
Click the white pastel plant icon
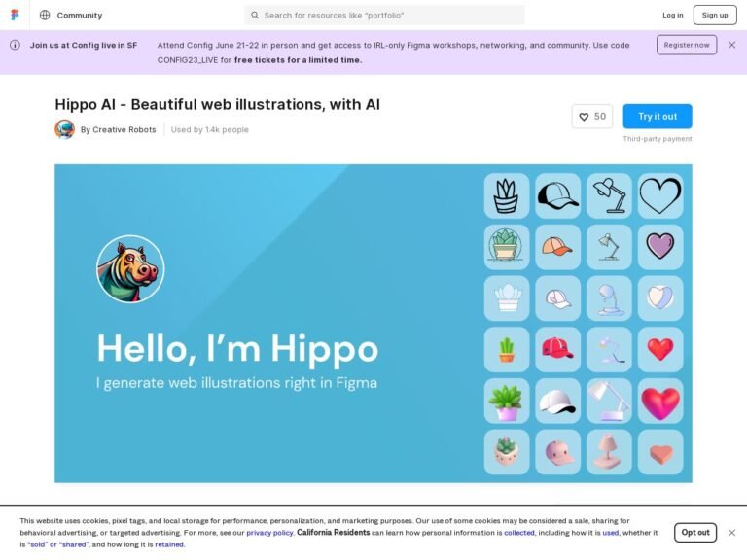point(507,298)
